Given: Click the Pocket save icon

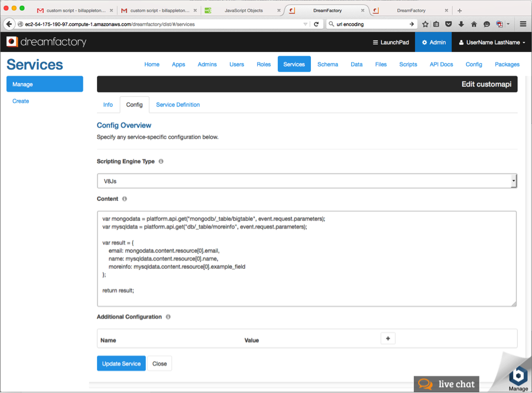Looking at the screenshot, I should (x=449, y=24).
